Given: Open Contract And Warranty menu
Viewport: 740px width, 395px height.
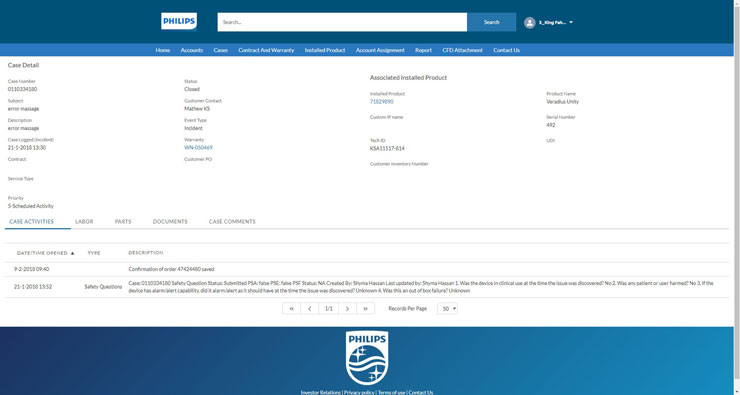Looking at the screenshot, I should click(266, 50).
